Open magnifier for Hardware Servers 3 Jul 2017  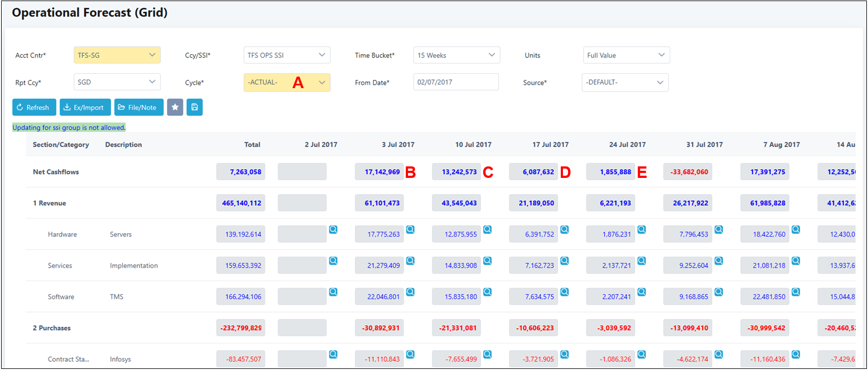point(410,230)
